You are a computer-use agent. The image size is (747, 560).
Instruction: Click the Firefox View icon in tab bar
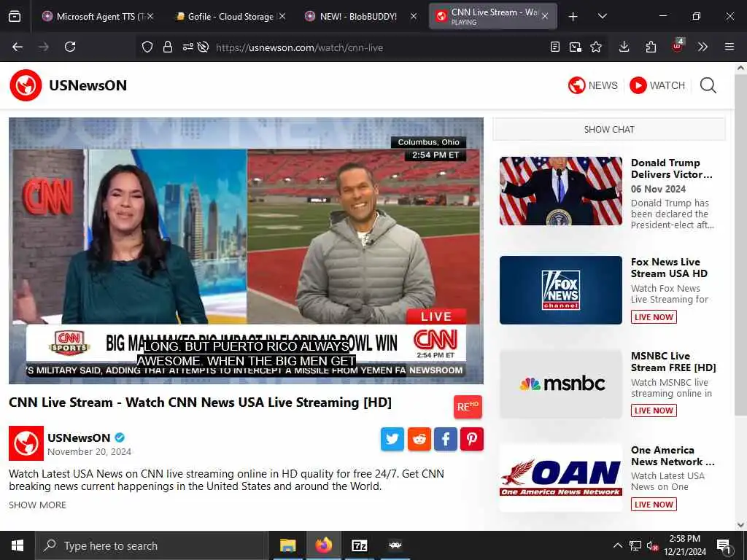[15, 17]
